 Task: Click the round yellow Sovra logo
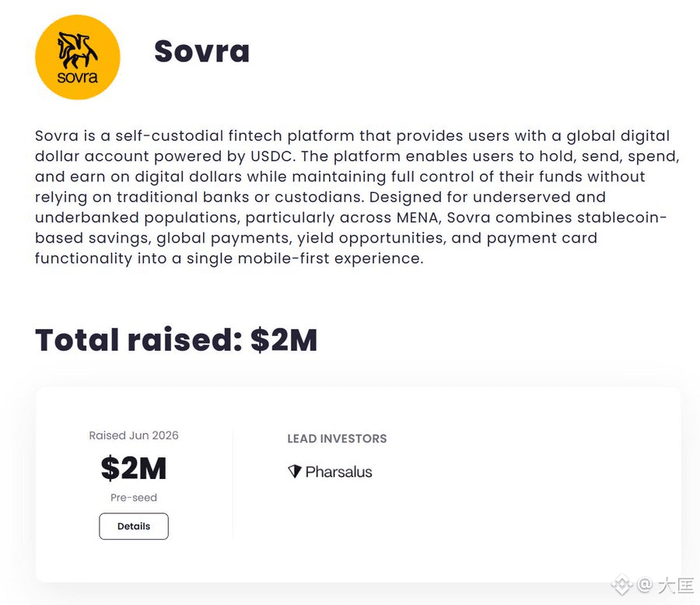click(x=78, y=57)
